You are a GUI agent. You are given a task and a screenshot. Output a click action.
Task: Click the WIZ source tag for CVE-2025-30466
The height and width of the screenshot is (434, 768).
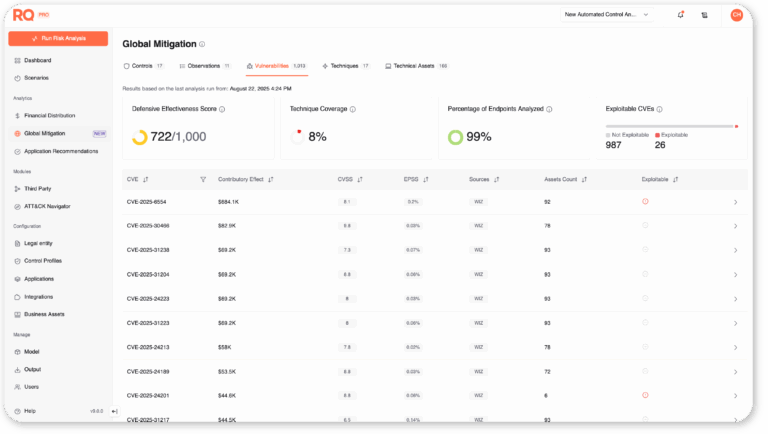click(478, 226)
